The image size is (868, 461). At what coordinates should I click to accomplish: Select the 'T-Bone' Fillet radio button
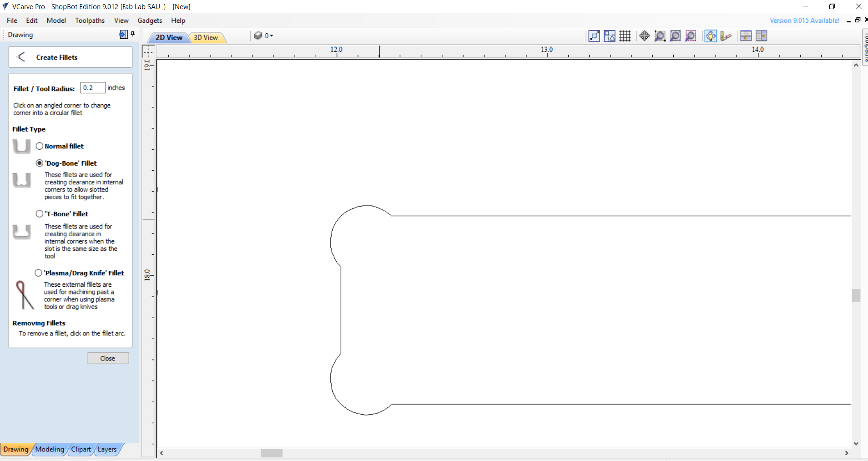tap(40, 213)
